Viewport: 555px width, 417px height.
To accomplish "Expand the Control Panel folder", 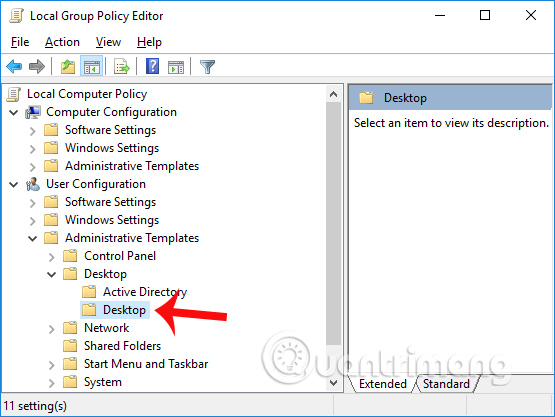I will click(x=52, y=257).
